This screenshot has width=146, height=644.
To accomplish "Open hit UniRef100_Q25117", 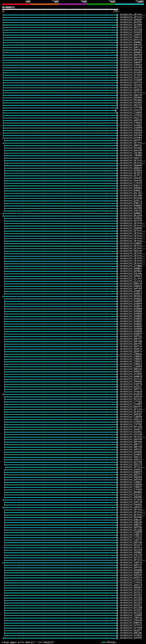I will tap(131, 387).
